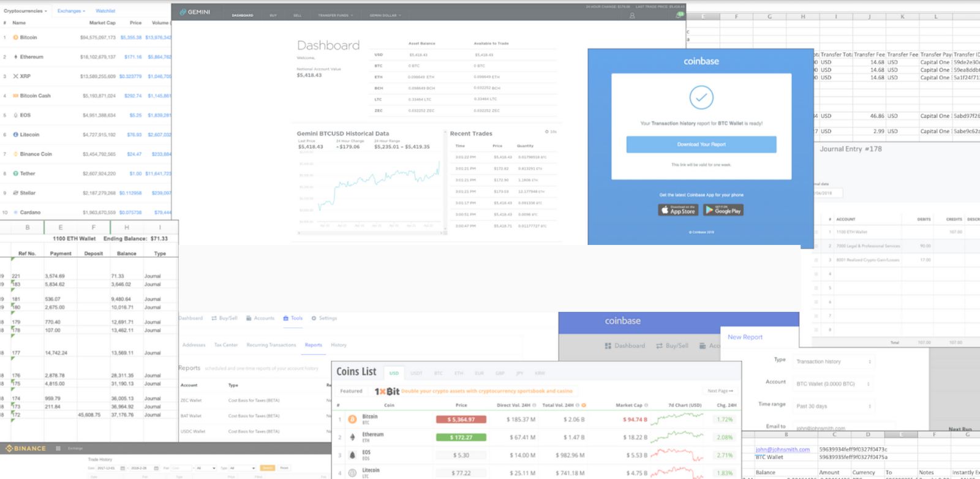Click the Bitcoin Cash icon in market cap list
980x479 pixels.
(x=15, y=96)
